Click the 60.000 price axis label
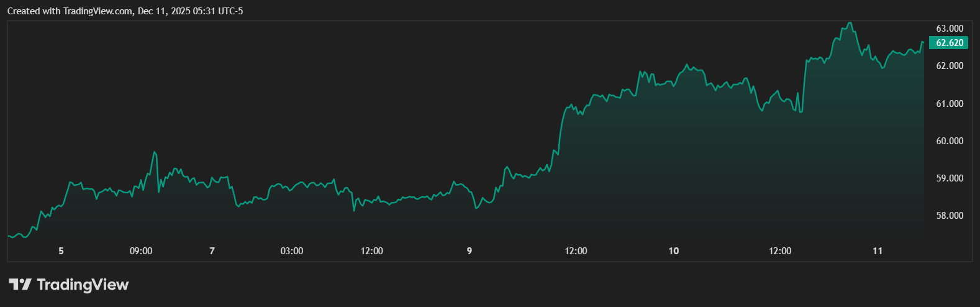980x307 pixels. pos(950,141)
